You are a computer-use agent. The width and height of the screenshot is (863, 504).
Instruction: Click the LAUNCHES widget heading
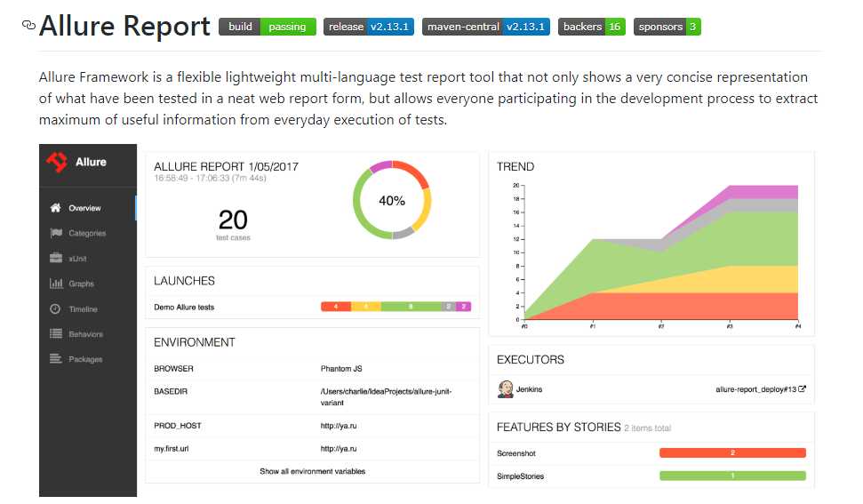(184, 281)
